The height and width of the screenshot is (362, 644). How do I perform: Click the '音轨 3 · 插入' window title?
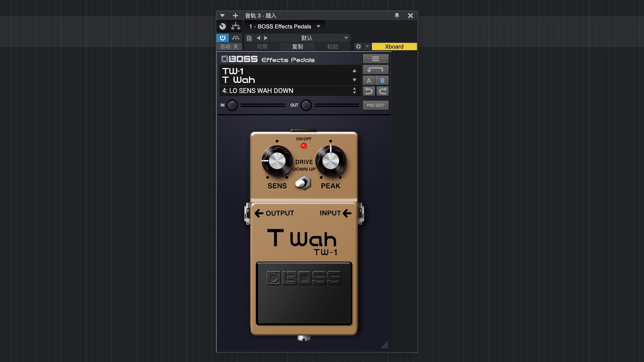coord(261,16)
